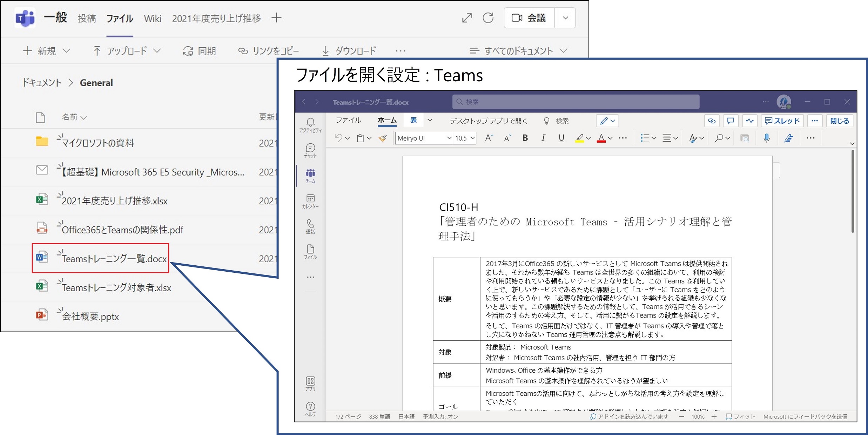Open the Calls (通話) sidebar icon
The width and height of the screenshot is (868, 435).
click(x=310, y=227)
